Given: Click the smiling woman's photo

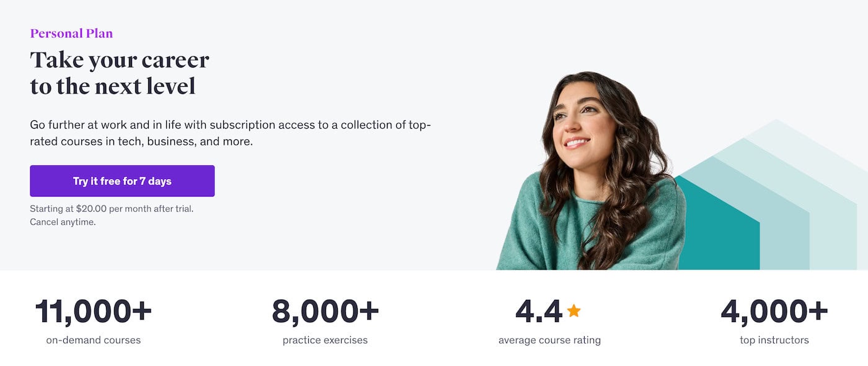Looking at the screenshot, I should coord(591,171).
